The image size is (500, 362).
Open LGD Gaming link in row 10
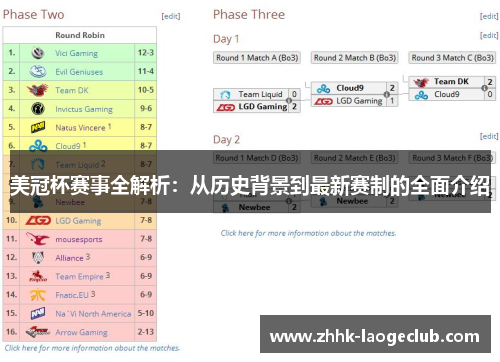78,221
